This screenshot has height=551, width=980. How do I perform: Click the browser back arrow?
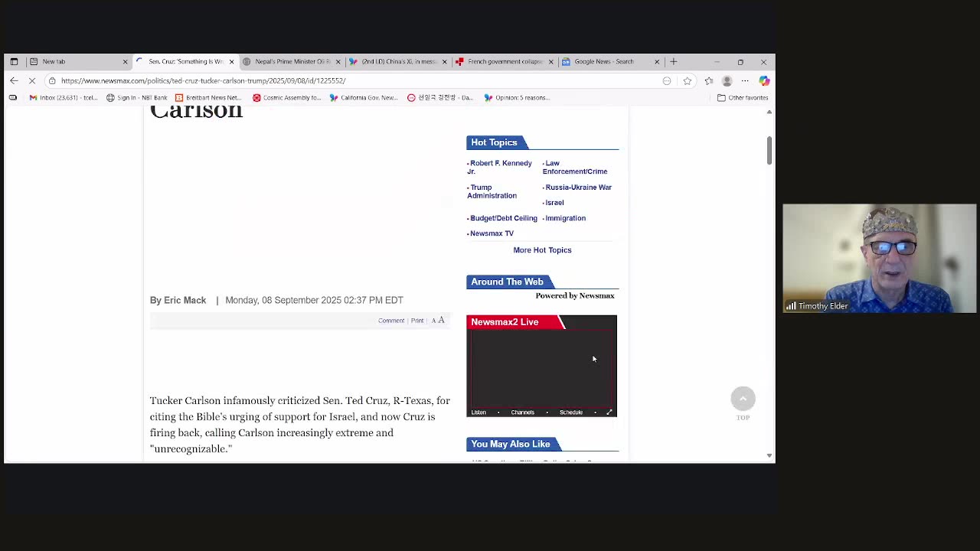[x=14, y=80]
